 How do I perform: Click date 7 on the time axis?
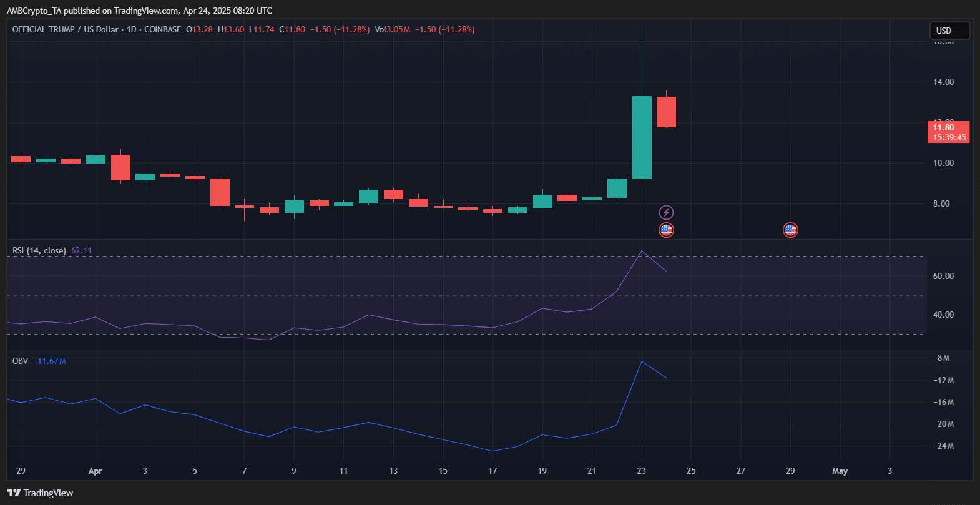244,471
